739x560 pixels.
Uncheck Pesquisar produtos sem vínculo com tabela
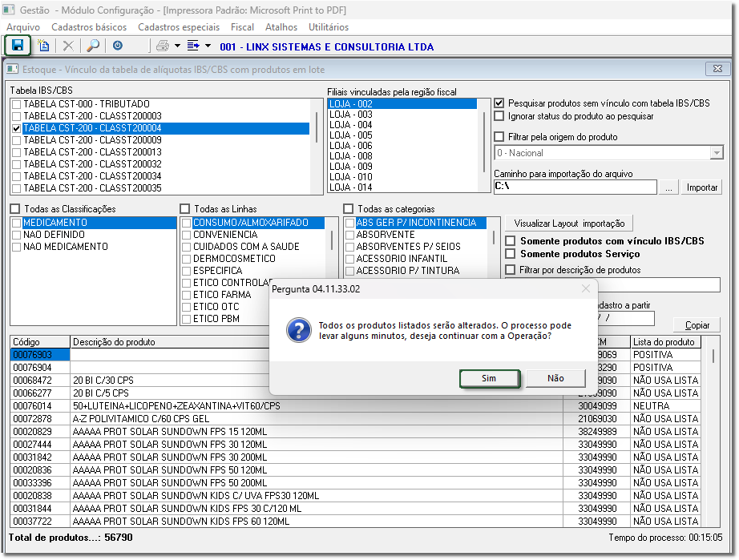pos(499,103)
